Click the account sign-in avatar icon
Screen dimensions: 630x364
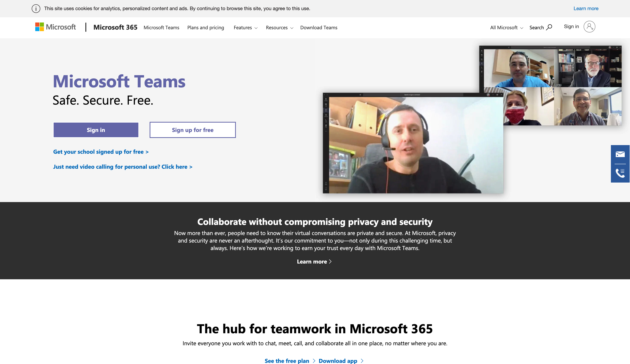click(589, 26)
